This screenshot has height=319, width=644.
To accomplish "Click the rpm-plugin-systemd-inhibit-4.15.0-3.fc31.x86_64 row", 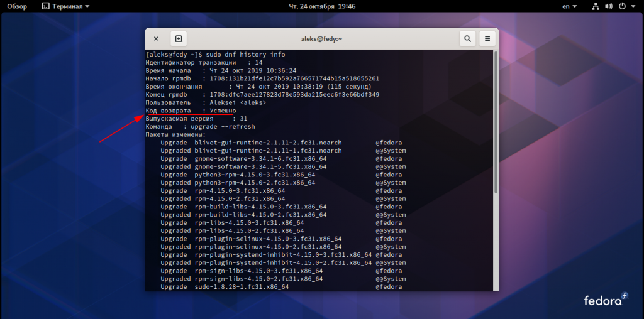I will 281,254.
